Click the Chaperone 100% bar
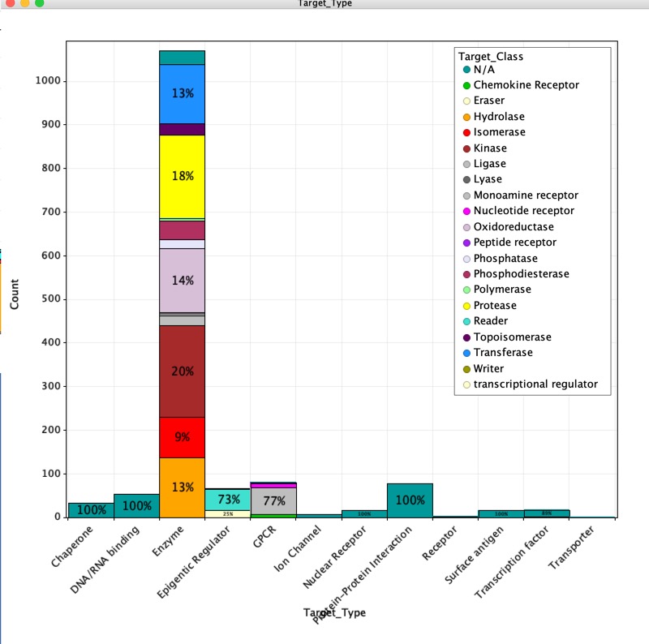Viewport: 649px width, 644px height. coord(91,510)
